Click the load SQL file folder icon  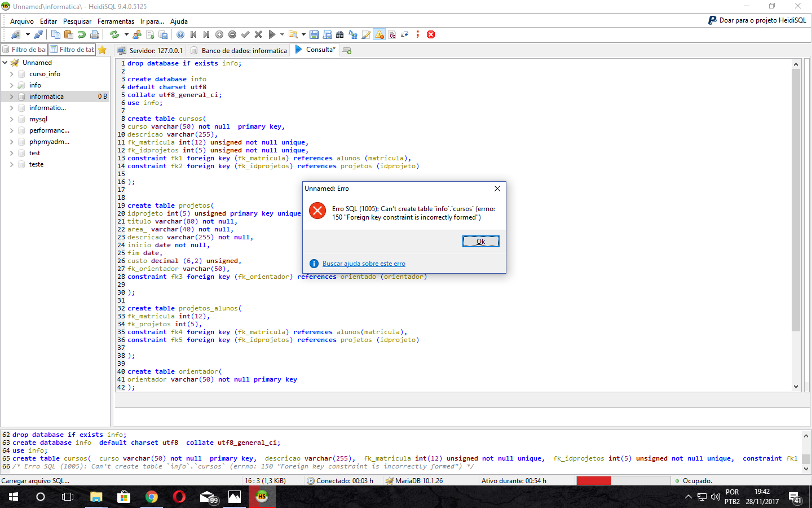(x=293, y=34)
